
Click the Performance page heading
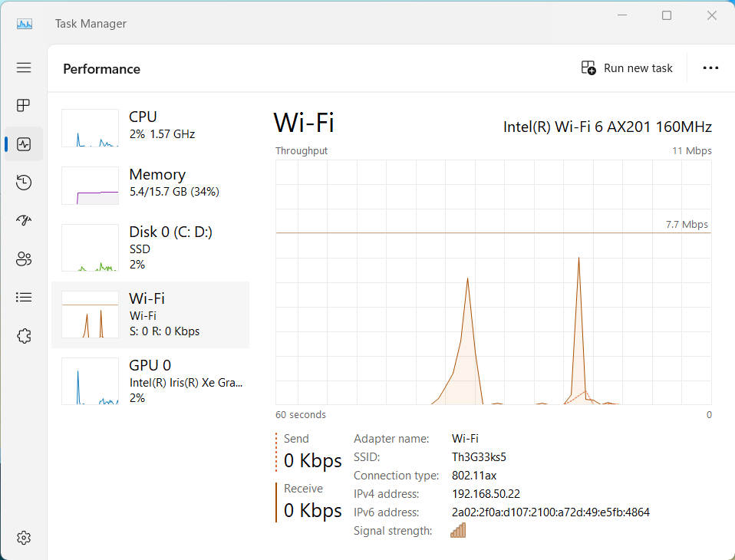[102, 69]
